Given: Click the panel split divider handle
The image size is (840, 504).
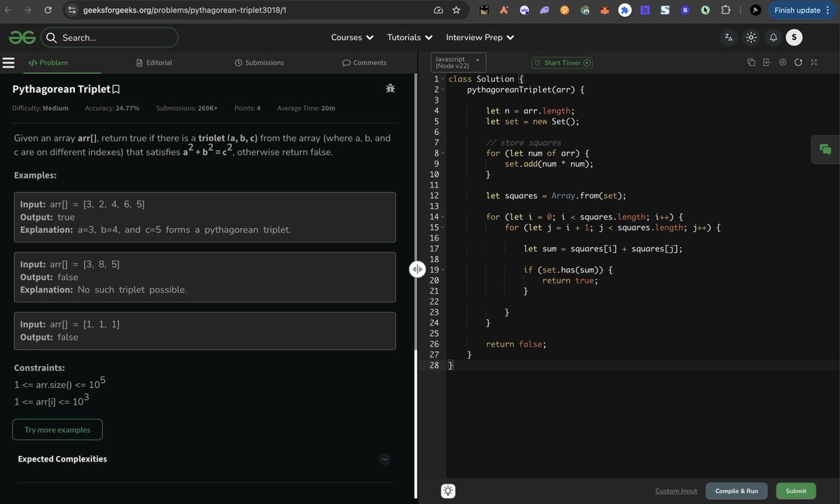Looking at the screenshot, I should 418,269.
